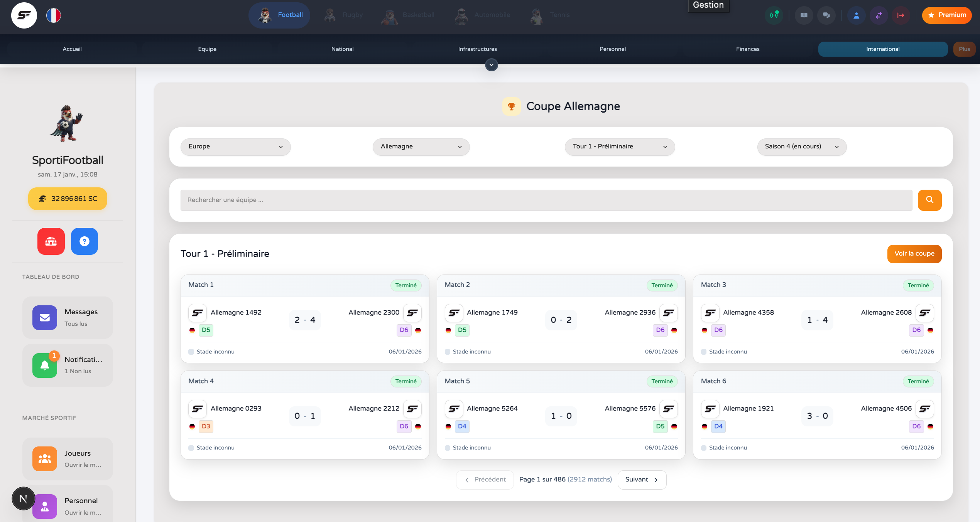Click the purple swap arrows icon
The image size is (980, 522).
click(x=879, y=15)
